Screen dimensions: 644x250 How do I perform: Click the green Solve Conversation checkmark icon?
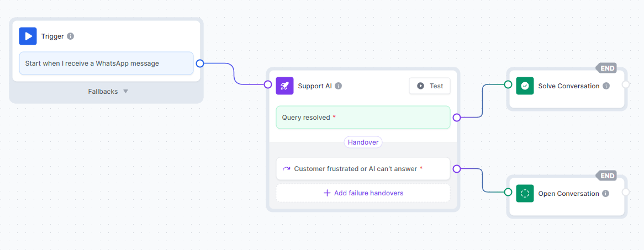(525, 86)
